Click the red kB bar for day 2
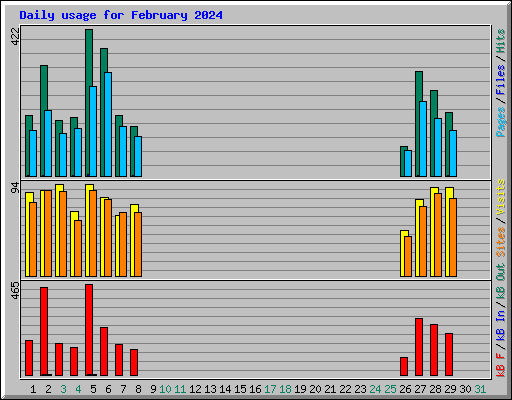 44,331
